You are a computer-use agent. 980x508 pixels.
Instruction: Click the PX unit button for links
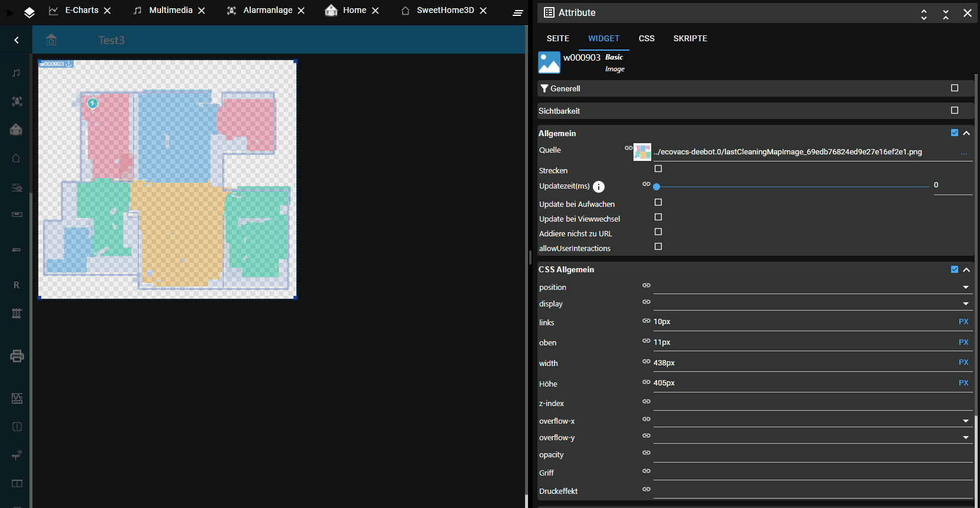tap(963, 322)
